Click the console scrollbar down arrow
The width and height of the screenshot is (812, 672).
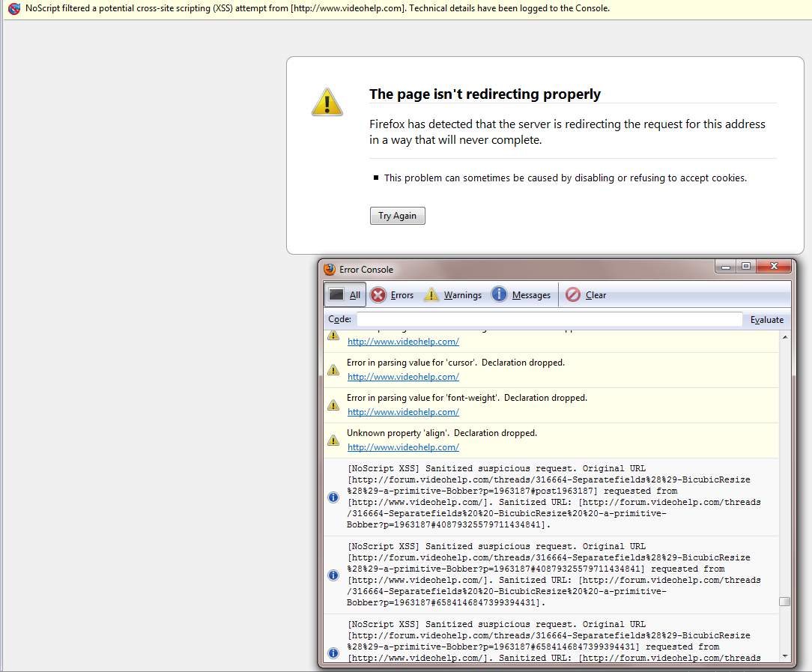click(x=785, y=656)
